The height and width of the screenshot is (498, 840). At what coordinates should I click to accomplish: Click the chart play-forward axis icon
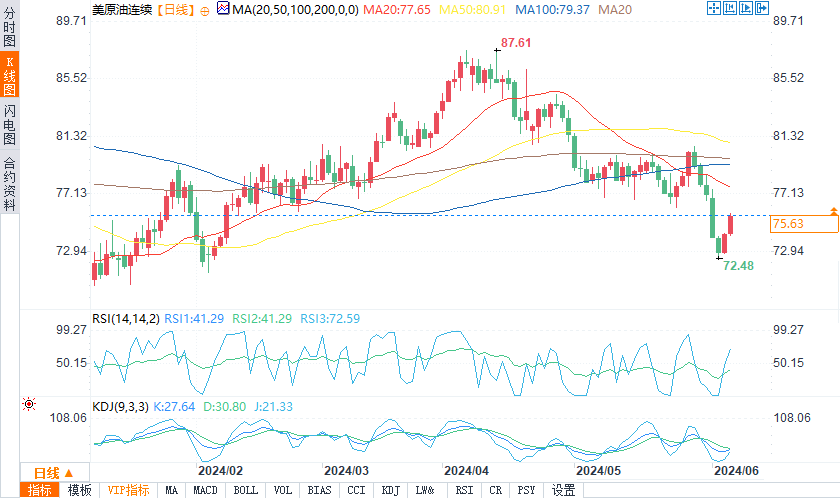pyautogui.click(x=746, y=8)
